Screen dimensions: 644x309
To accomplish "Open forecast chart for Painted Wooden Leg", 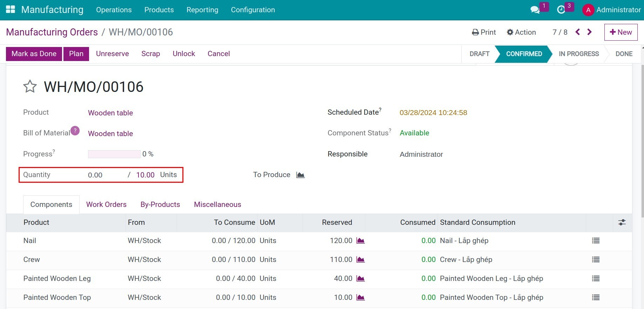I will [360, 278].
